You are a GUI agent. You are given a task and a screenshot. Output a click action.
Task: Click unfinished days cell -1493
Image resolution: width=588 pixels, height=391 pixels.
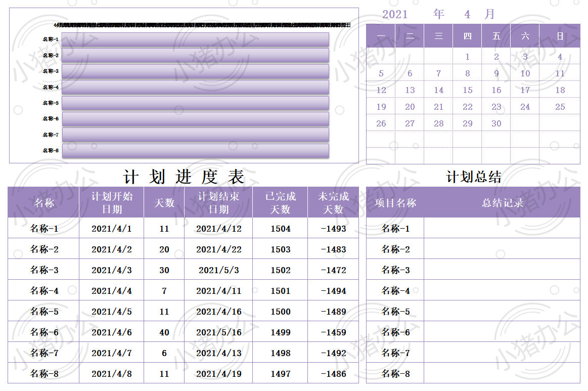pos(333,229)
